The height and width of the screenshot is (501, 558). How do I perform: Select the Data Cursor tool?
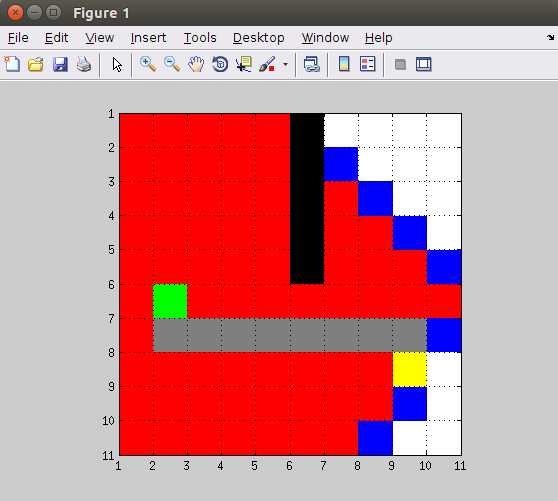coord(244,64)
